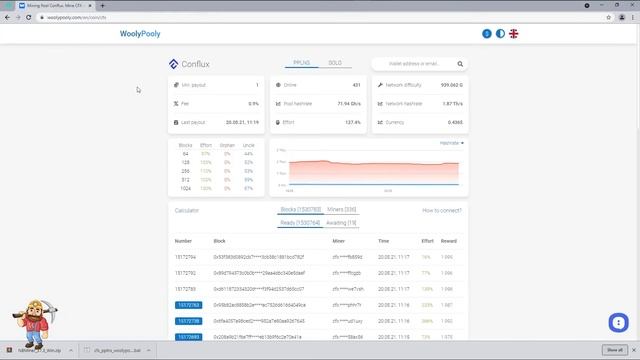Go back with the browser back arrow

(7, 18)
